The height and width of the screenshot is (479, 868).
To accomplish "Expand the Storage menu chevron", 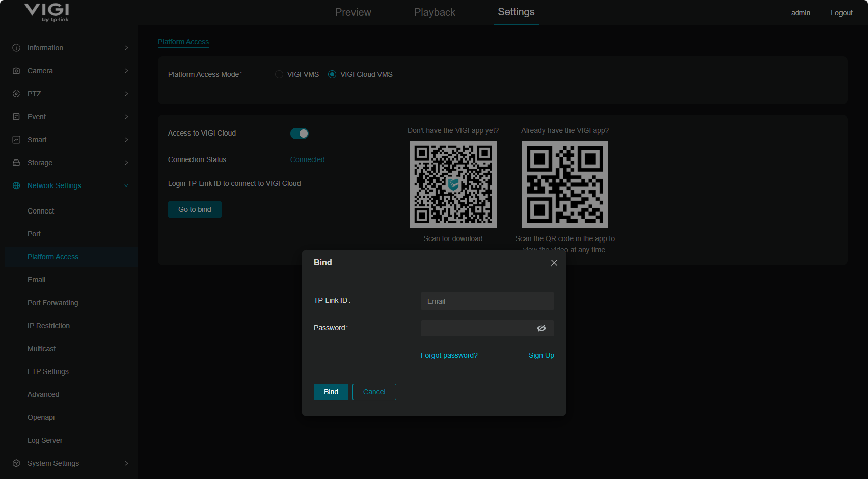I will [x=126, y=163].
